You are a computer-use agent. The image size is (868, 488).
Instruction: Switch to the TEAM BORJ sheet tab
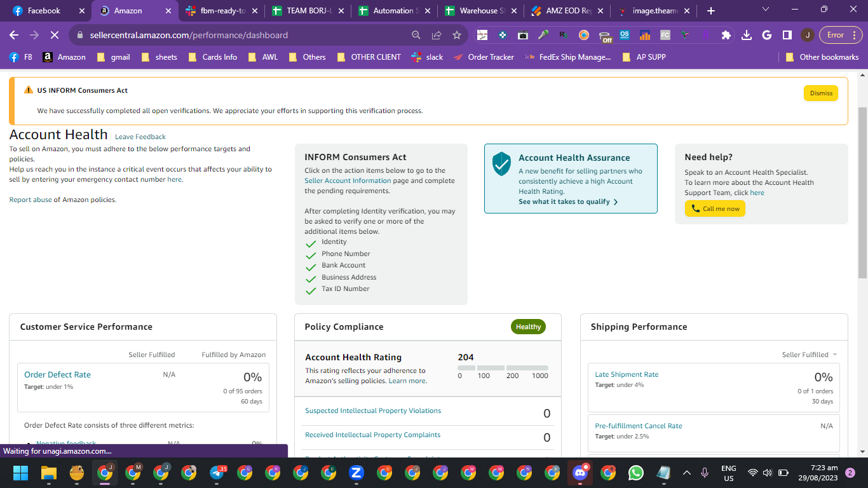click(308, 11)
